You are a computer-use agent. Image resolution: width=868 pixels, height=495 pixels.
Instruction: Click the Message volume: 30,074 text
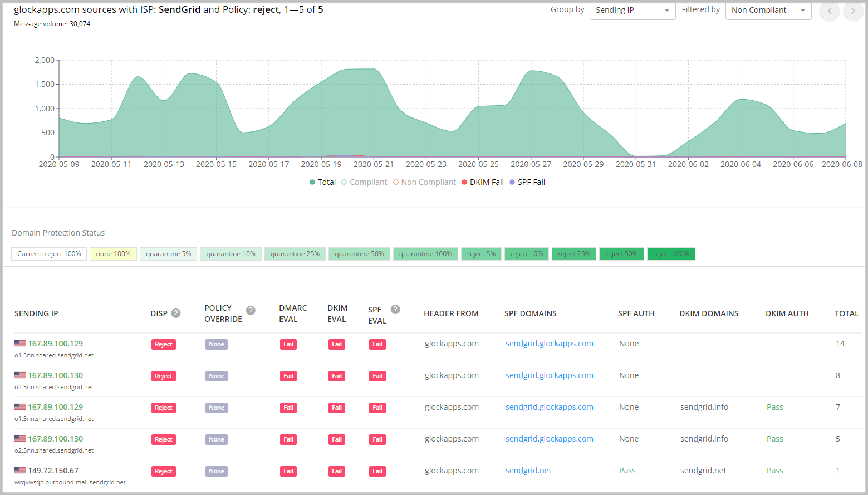coord(52,24)
